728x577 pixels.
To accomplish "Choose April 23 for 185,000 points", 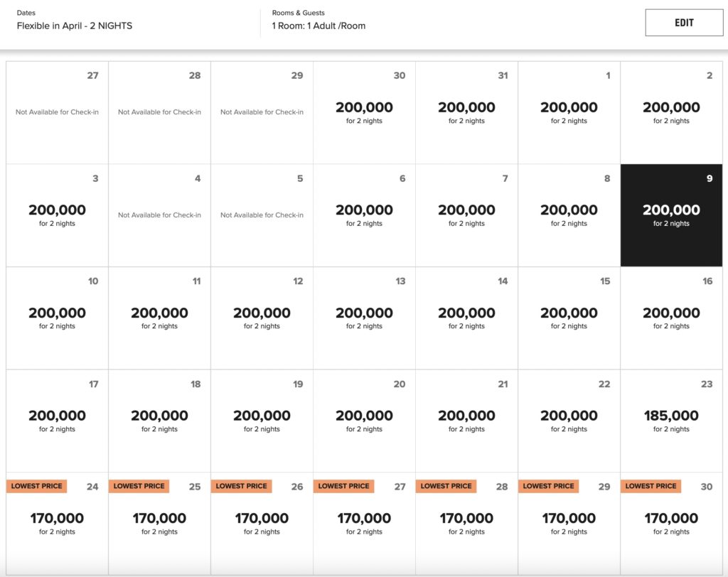I will (671, 421).
